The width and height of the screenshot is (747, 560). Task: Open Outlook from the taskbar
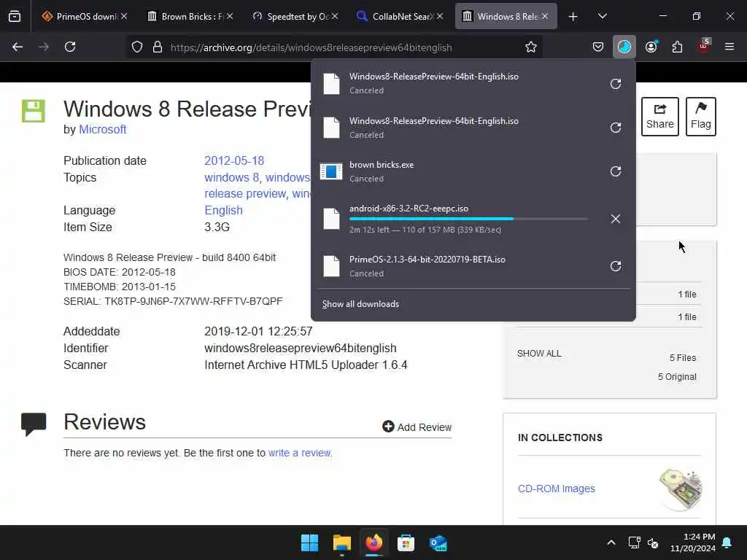(438, 542)
